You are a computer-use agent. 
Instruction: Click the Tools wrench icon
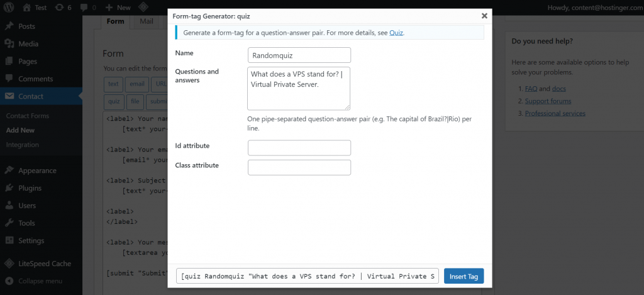(9, 223)
